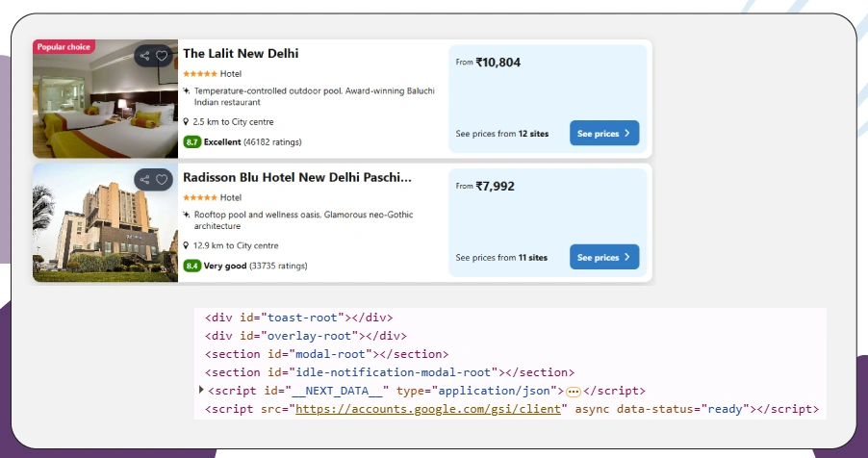Select the div id toast-root line
The image size is (868, 458).
click(299, 318)
